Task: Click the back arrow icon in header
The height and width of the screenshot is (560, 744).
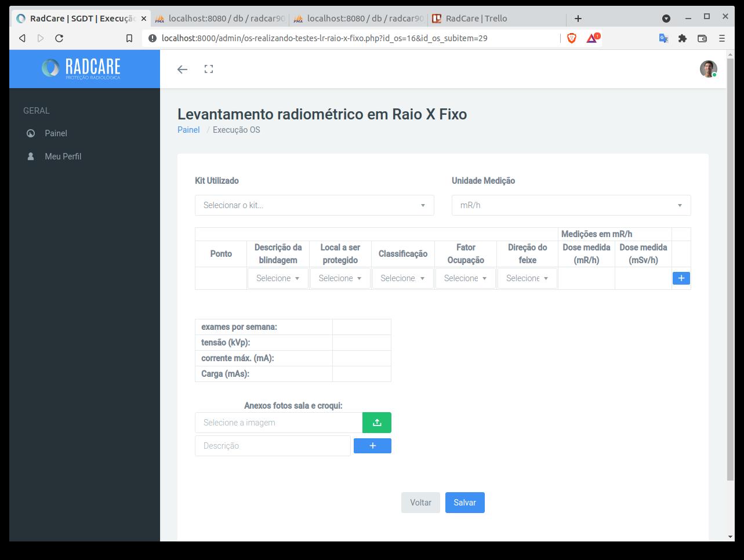Action: tap(182, 69)
